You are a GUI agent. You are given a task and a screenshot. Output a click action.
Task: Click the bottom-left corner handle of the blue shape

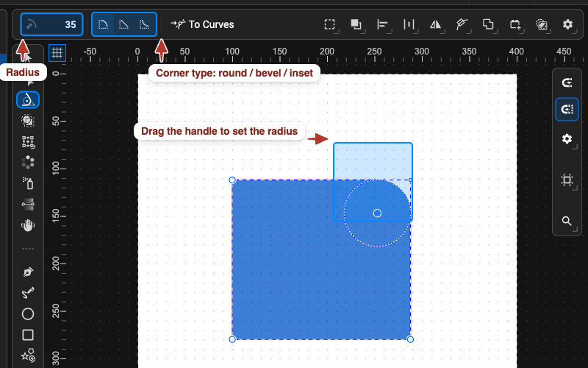(232, 339)
